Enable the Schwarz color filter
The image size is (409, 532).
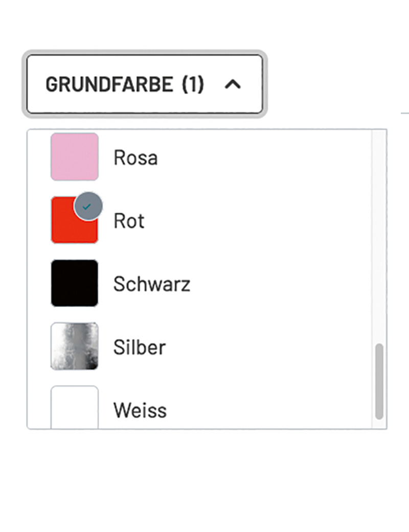click(74, 283)
